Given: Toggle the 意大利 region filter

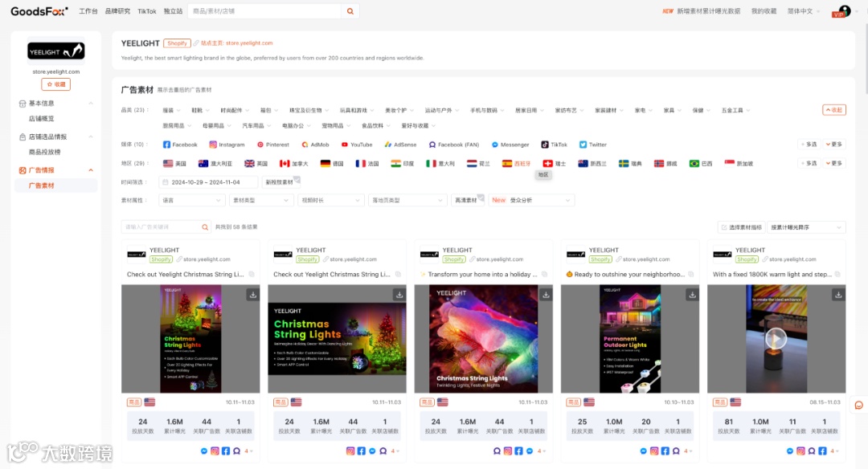Looking at the screenshot, I should pos(440,164).
